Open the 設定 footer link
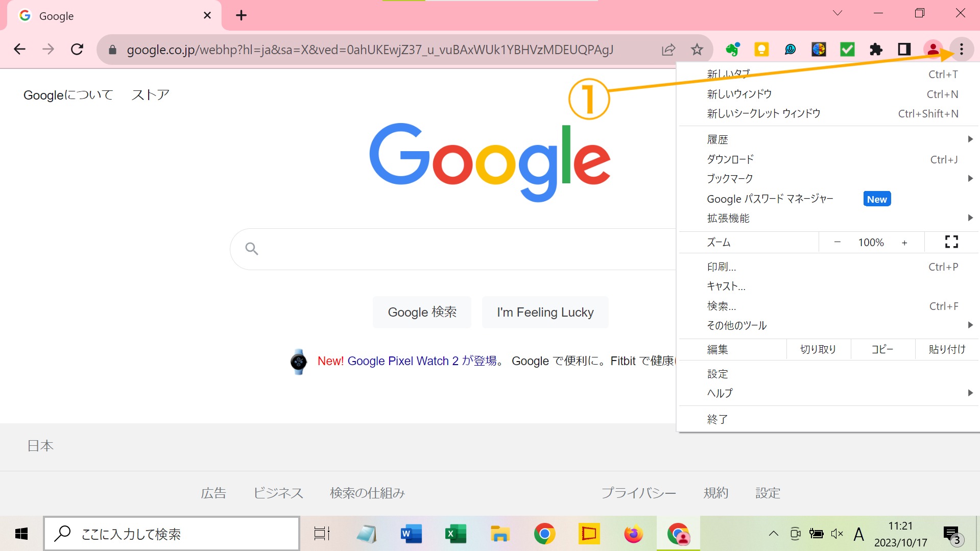The width and height of the screenshot is (980, 551). pyautogui.click(x=768, y=493)
